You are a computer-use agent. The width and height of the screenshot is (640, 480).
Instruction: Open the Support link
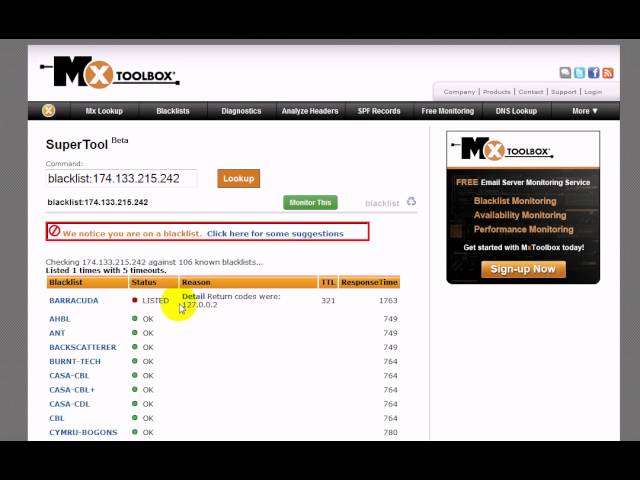tap(564, 92)
